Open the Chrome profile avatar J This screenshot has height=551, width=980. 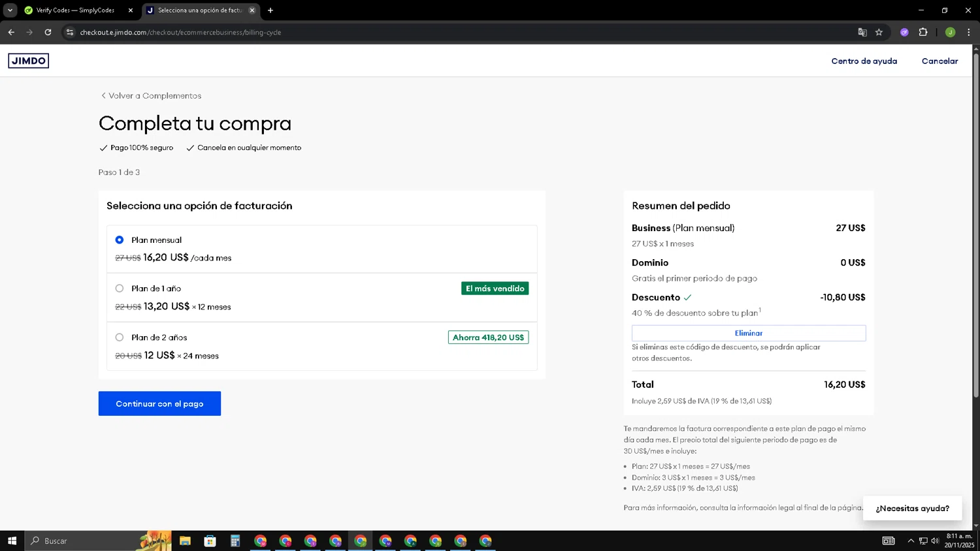click(951, 32)
